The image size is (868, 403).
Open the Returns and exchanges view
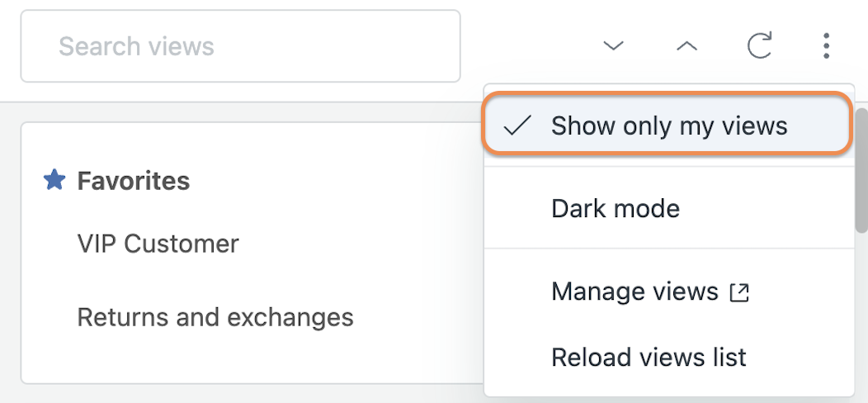(215, 317)
